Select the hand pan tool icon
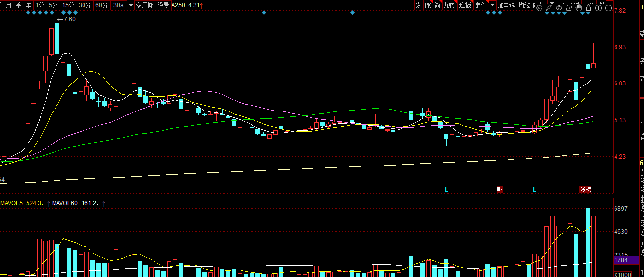 [579, 7]
